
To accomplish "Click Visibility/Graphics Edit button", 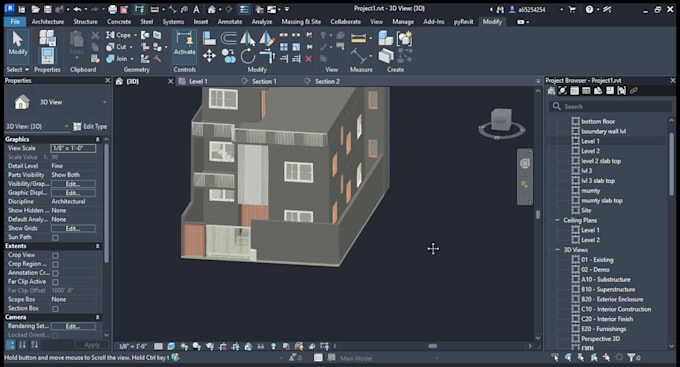I will pos(73,184).
